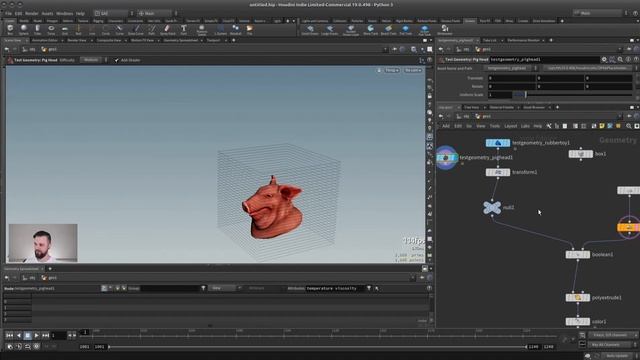This screenshot has width=640, height=360.
Task: Click the sticky note icon in network toolbar
Action: 602,126
